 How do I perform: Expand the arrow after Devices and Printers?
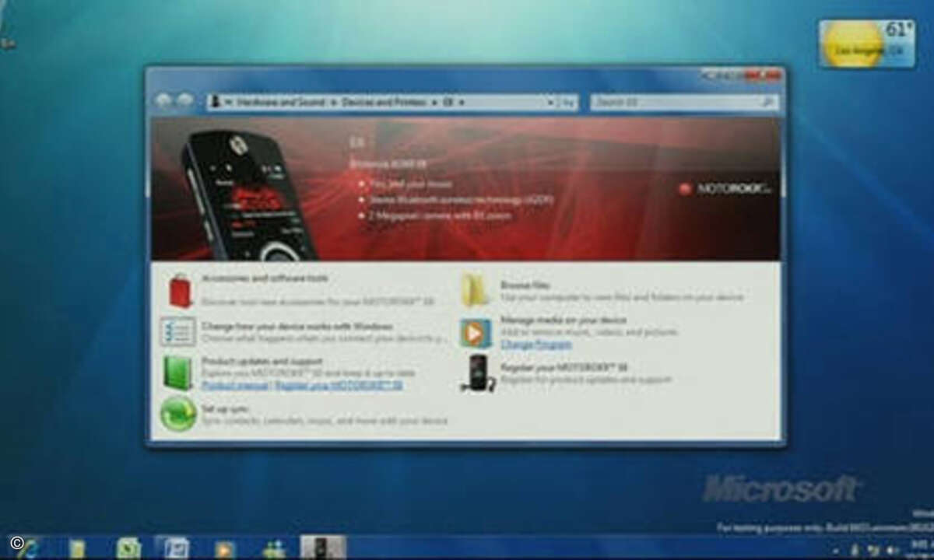[x=434, y=102]
